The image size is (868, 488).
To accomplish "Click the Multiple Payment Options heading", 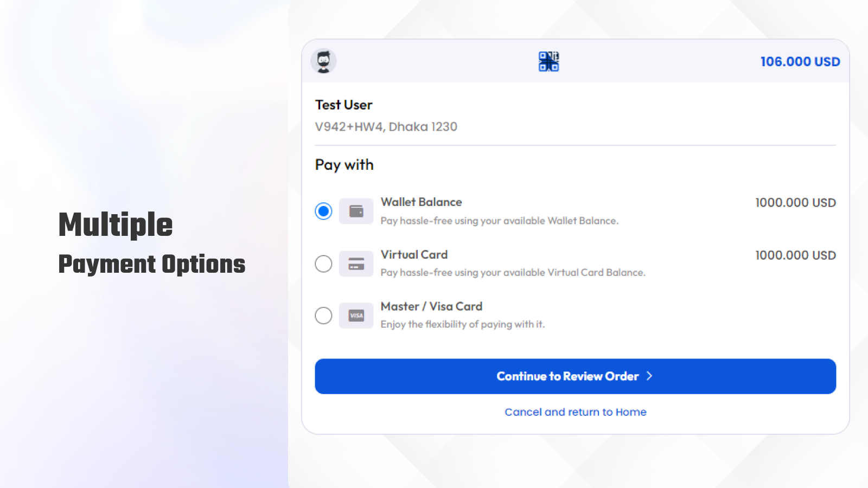I will click(152, 244).
